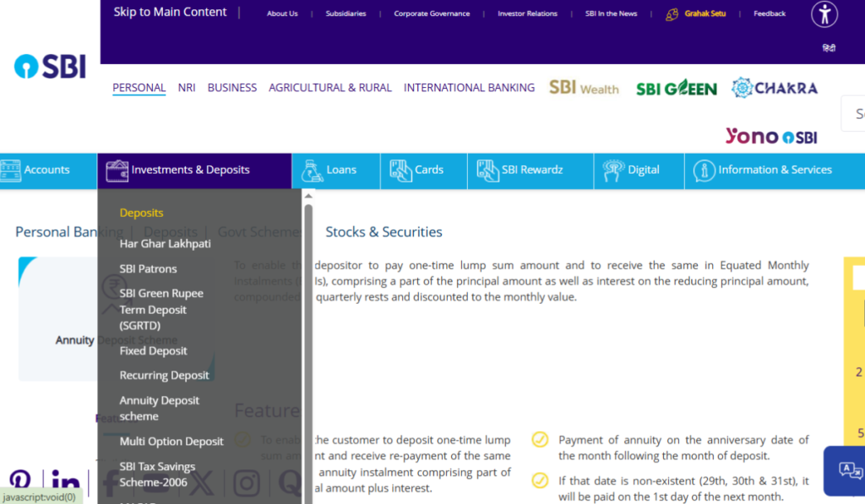Go to the Stocks & Securities tab
This screenshot has height=504, width=865.
384,232
